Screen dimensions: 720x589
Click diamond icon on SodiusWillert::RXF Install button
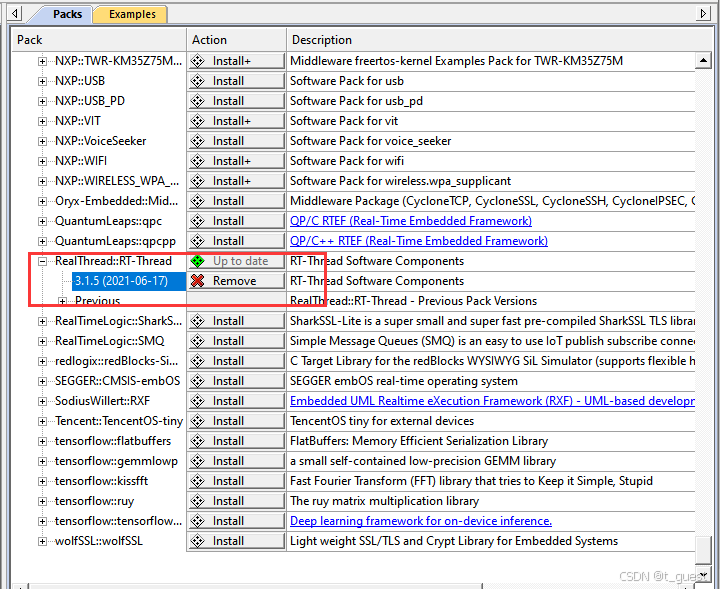(197, 401)
